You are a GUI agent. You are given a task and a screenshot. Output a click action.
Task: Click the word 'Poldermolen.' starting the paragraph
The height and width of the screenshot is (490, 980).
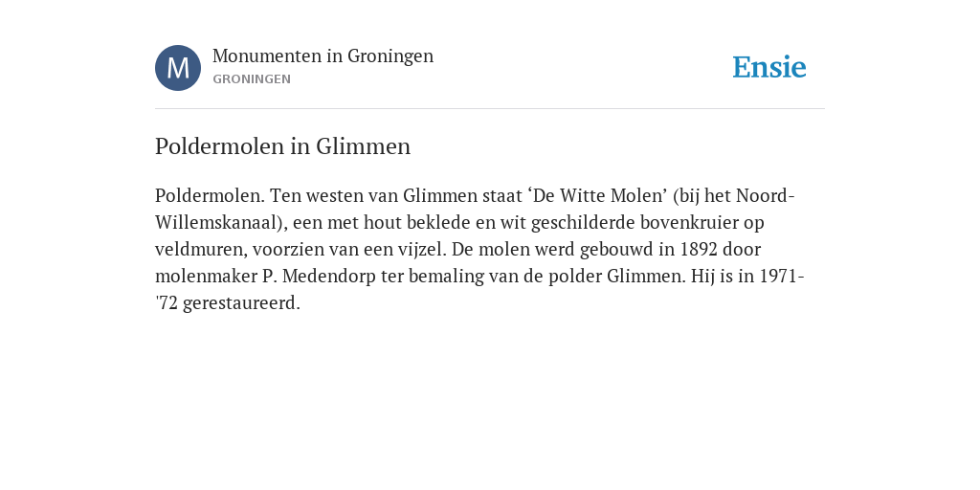pos(210,195)
